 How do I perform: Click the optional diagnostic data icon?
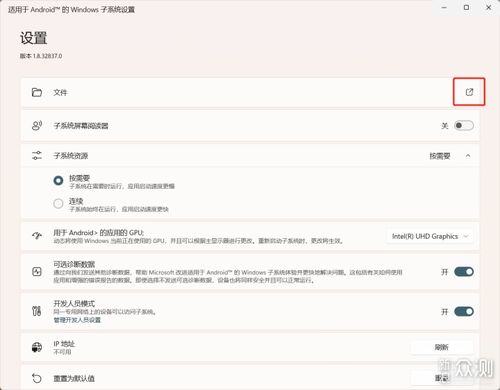37,272
